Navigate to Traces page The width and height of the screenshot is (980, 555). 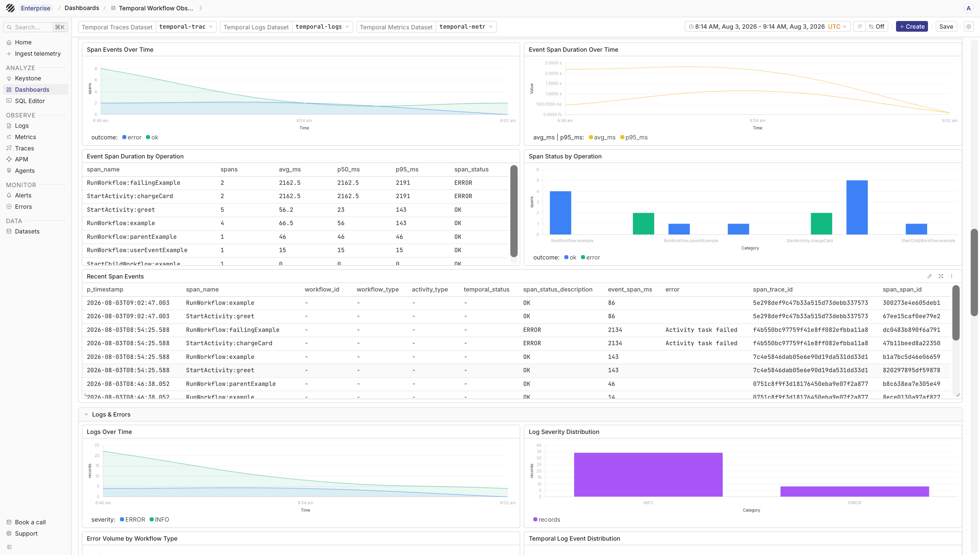pyautogui.click(x=24, y=148)
